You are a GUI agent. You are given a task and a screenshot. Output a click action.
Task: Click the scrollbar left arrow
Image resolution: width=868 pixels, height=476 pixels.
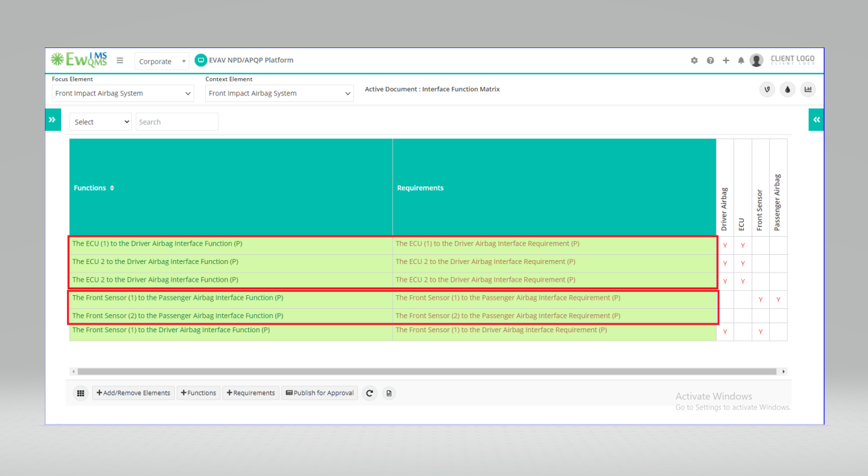tap(73, 372)
